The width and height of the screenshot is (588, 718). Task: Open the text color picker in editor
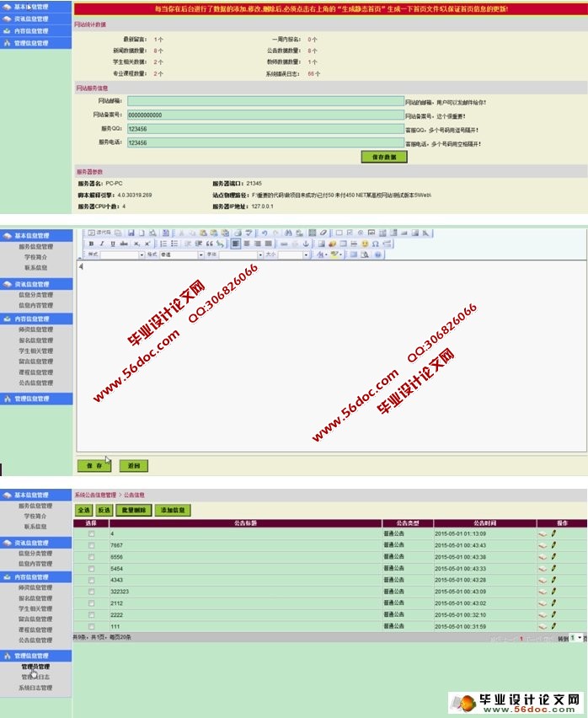click(x=321, y=255)
